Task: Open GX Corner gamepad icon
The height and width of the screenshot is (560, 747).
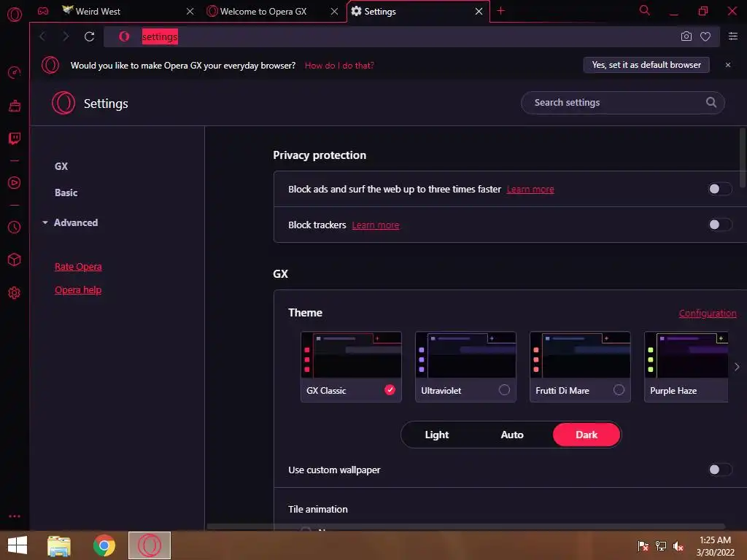Action: pos(43,11)
